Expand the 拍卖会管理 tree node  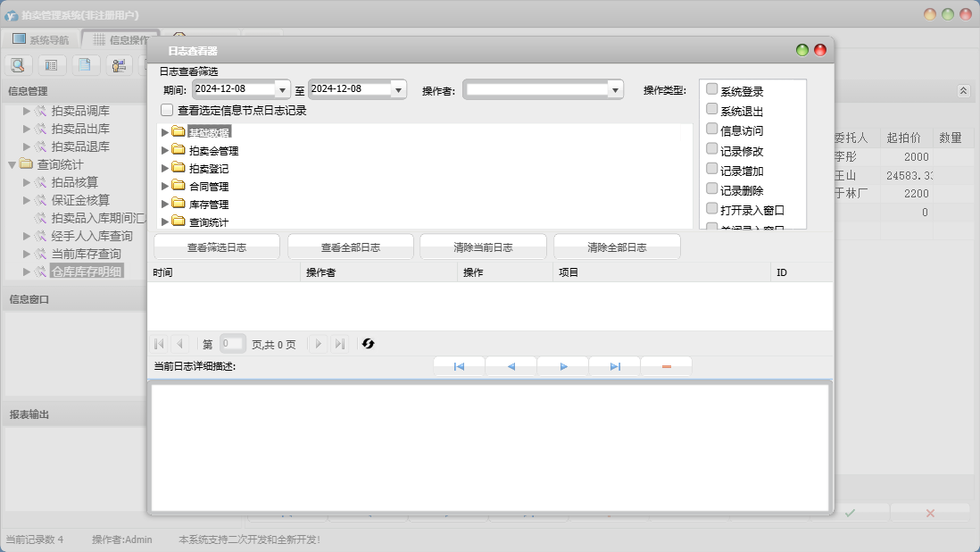coord(165,150)
